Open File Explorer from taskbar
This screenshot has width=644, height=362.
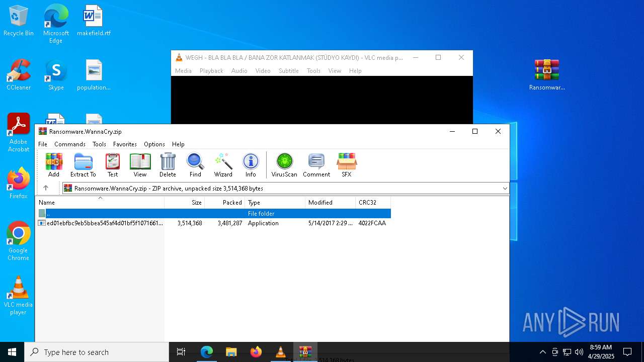[231, 352]
